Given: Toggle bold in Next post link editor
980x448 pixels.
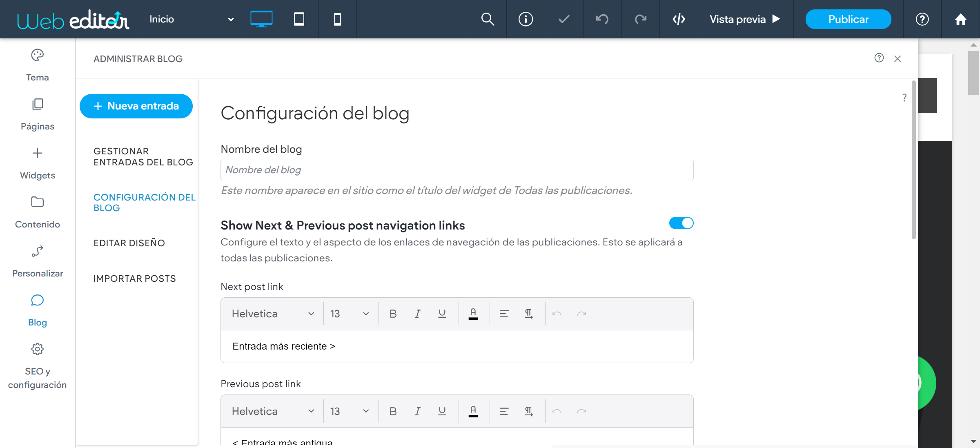Looking at the screenshot, I should [393, 314].
